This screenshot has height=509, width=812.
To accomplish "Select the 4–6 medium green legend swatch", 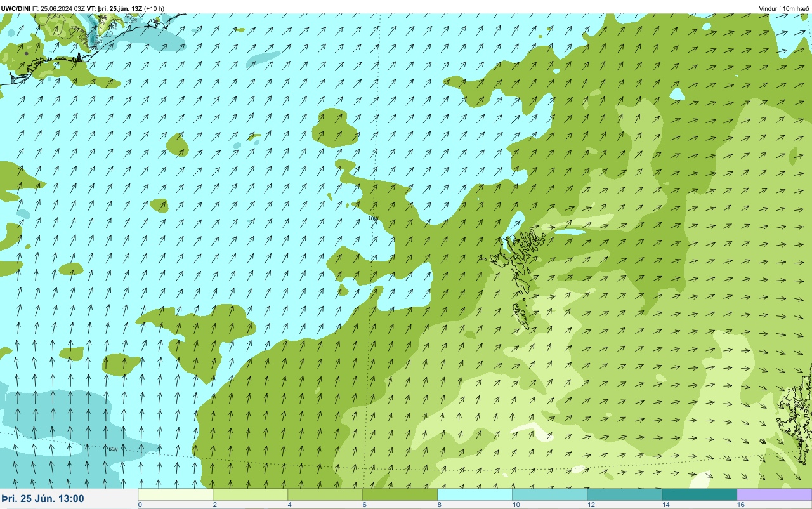I will click(x=325, y=494).
